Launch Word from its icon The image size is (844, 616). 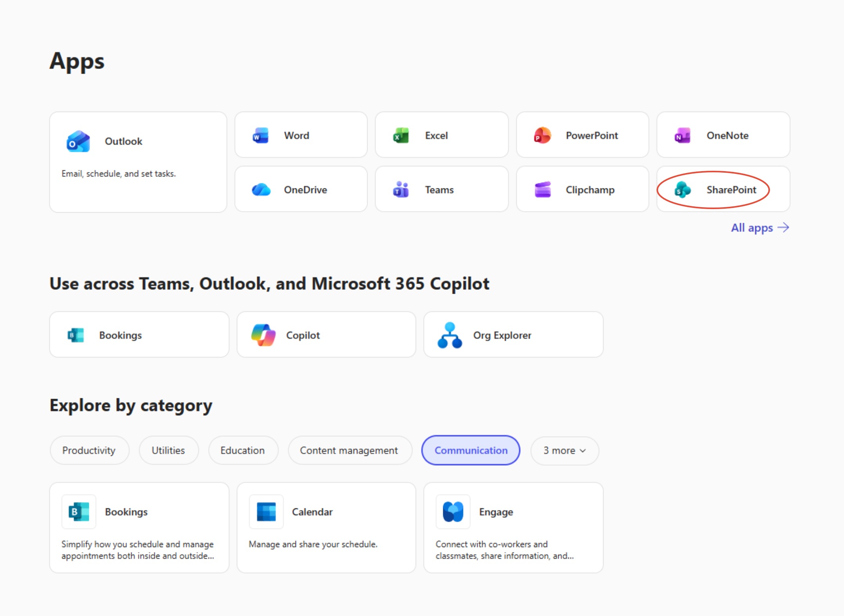(260, 135)
